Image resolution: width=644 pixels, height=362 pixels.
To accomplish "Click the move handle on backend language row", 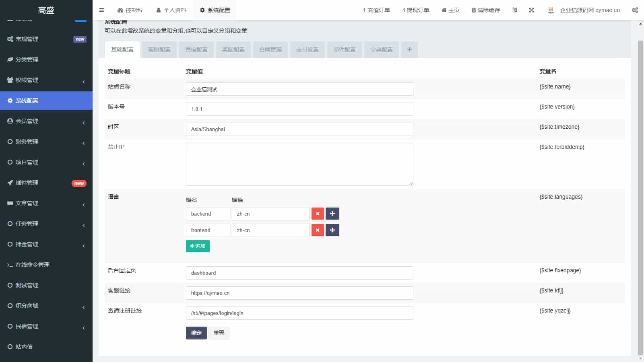I will point(332,214).
